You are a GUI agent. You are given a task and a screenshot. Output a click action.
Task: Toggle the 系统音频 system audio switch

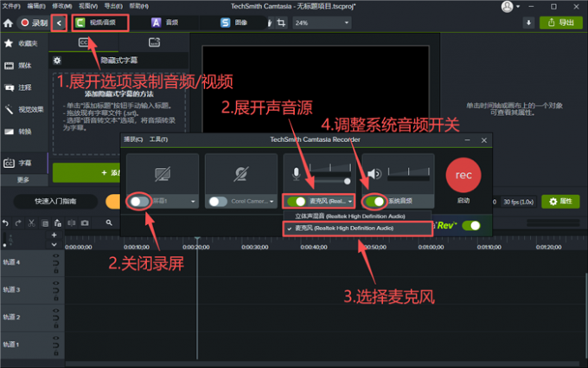pyautogui.click(x=375, y=202)
